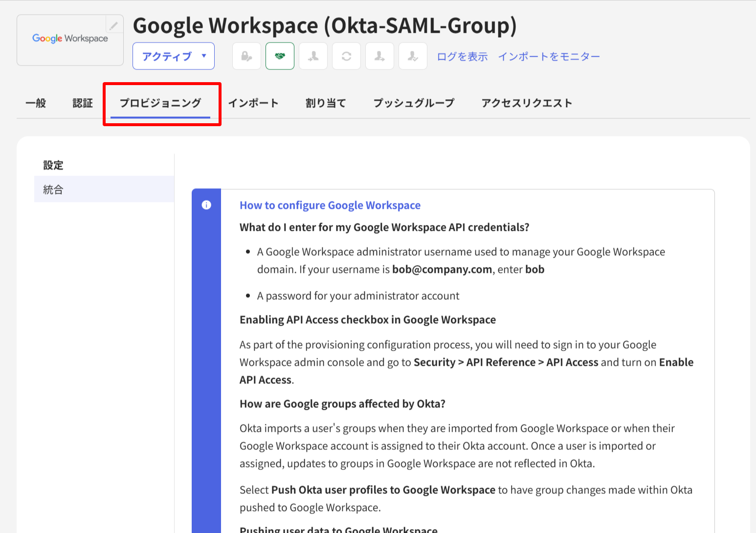Open the プッシュグループ tab
Screen dimensions: 756x533
click(x=413, y=103)
